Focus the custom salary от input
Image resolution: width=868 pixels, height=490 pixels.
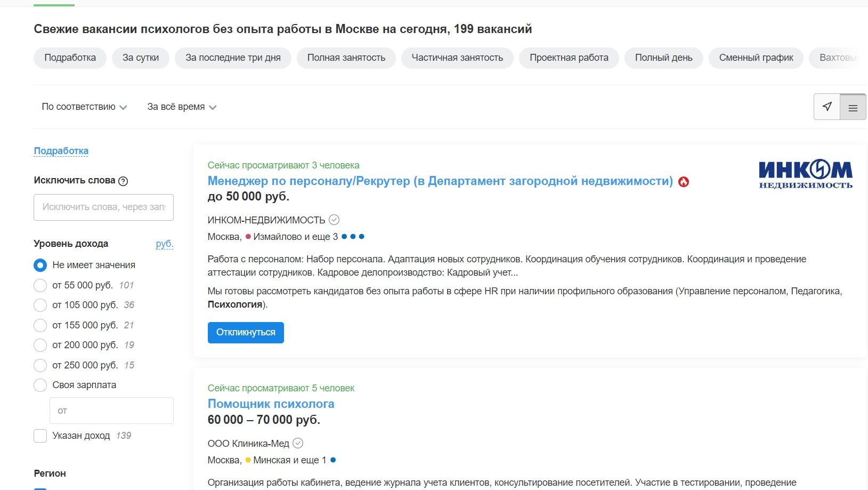(111, 411)
